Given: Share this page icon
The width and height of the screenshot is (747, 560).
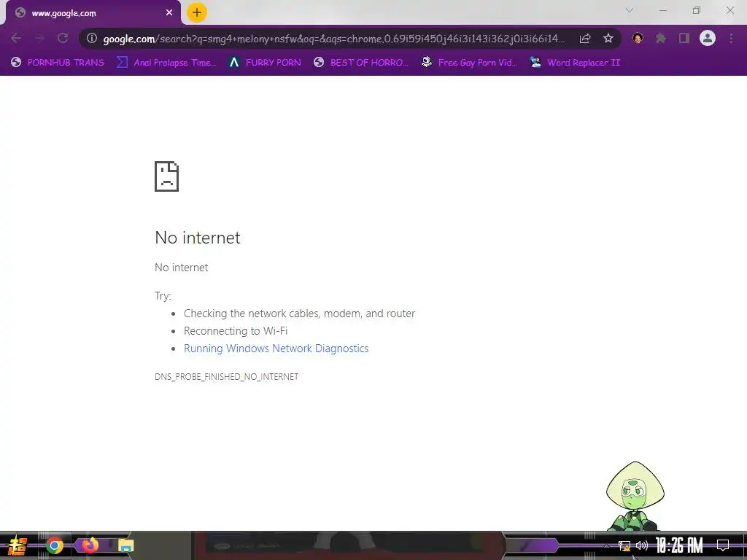Looking at the screenshot, I should coord(585,39).
